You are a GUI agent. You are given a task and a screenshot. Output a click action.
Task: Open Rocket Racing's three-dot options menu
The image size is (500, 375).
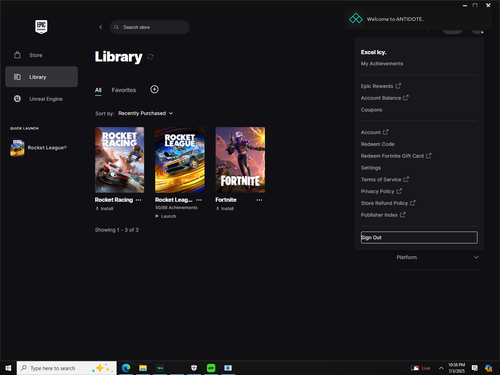tap(139, 200)
